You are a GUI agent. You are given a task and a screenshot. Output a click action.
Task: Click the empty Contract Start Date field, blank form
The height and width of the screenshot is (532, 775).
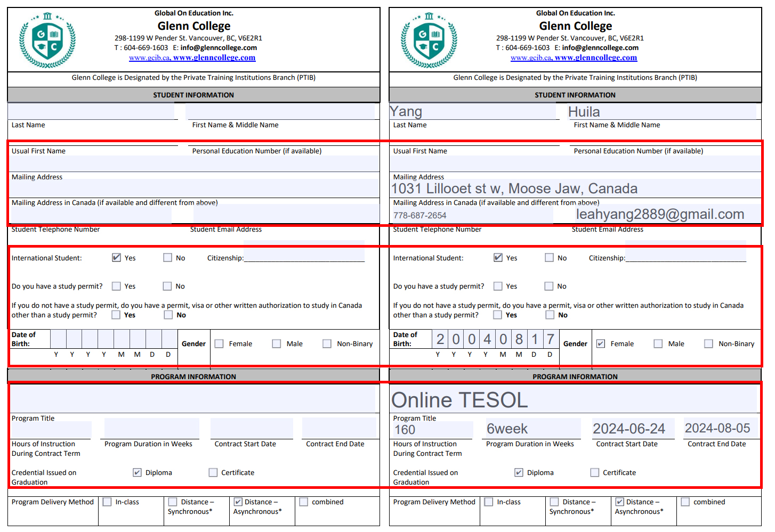click(252, 429)
